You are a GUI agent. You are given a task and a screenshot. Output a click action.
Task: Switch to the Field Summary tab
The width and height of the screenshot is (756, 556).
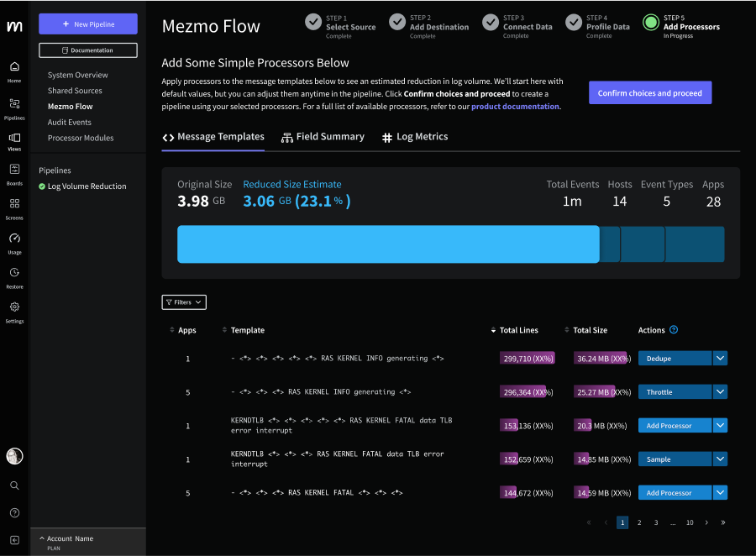click(x=323, y=136)
